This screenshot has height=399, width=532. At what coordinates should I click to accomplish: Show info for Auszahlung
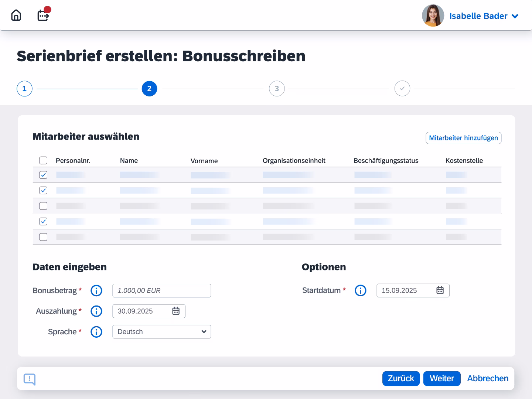click(96, 311)
